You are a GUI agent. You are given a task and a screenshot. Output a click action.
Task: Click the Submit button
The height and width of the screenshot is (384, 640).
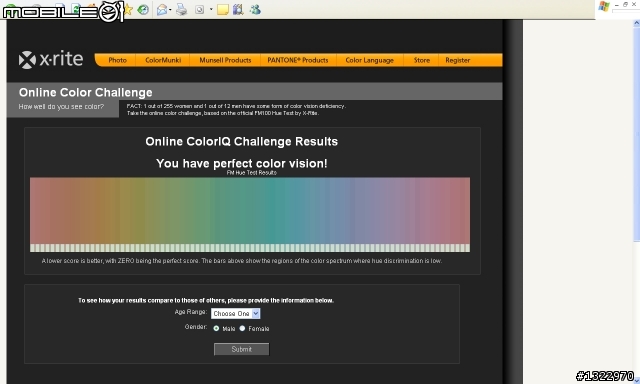(242, 349)
